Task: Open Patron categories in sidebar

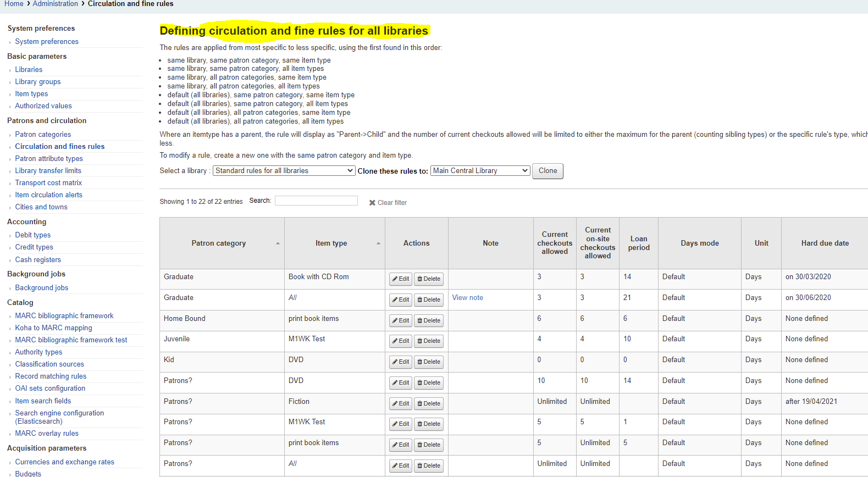Action: 43,135
